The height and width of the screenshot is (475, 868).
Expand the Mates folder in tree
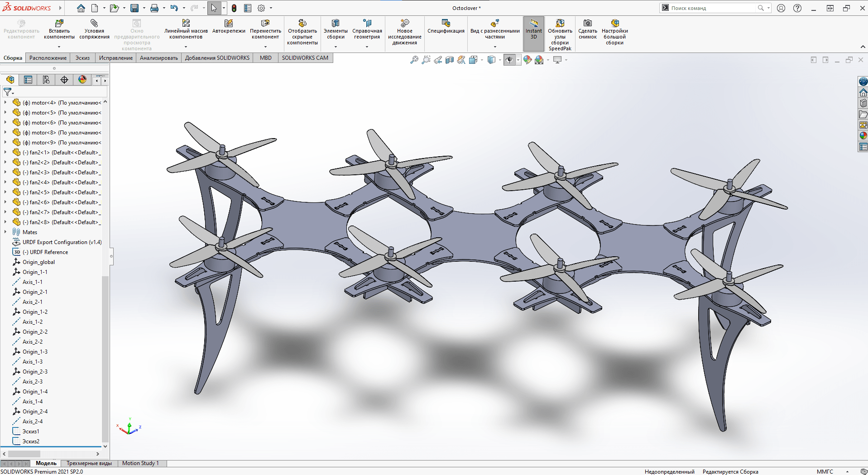[x=5, y=232]
